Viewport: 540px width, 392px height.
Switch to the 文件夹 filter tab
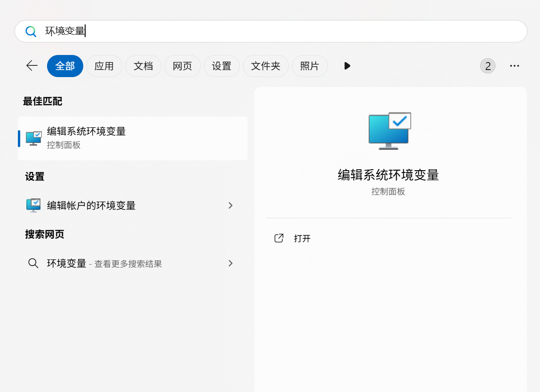(x=265, y=66)
